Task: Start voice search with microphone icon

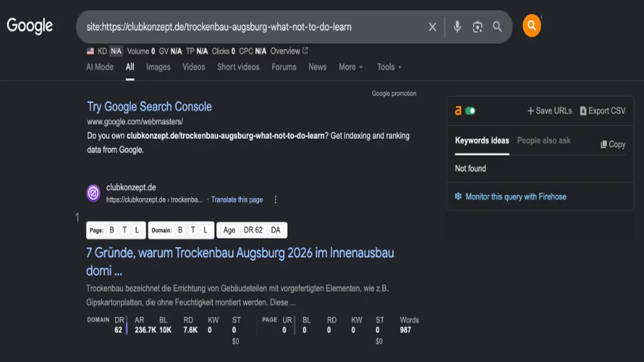Action: click(x=457, y=27)
